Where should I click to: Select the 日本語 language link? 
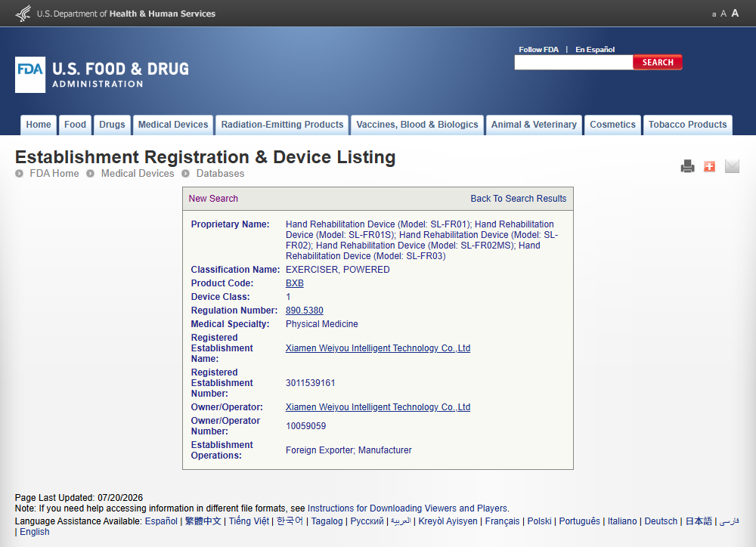click(699, 521)
